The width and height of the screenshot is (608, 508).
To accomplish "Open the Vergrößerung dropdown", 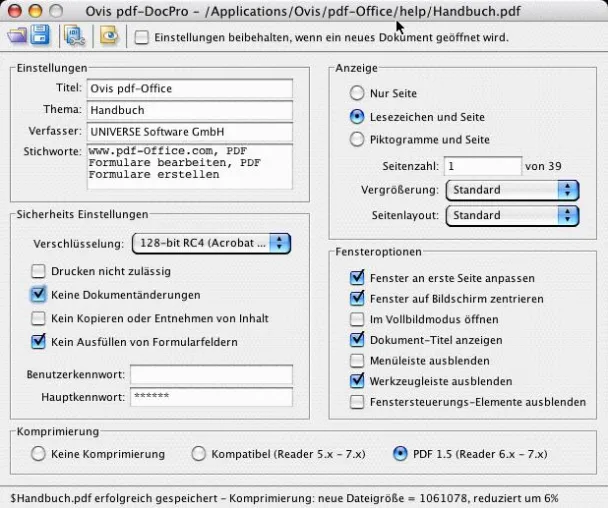I will [512, 190].
